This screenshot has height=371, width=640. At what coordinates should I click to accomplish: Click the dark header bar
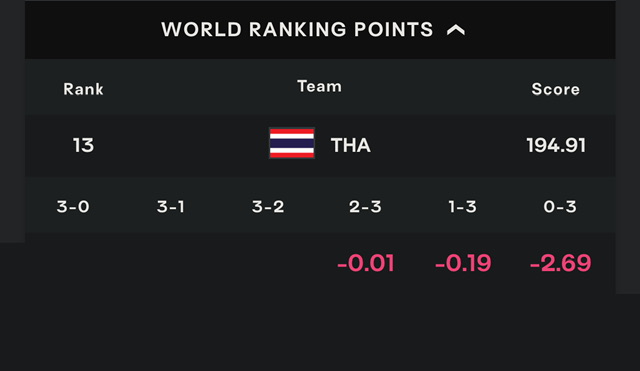pos(320,30)
